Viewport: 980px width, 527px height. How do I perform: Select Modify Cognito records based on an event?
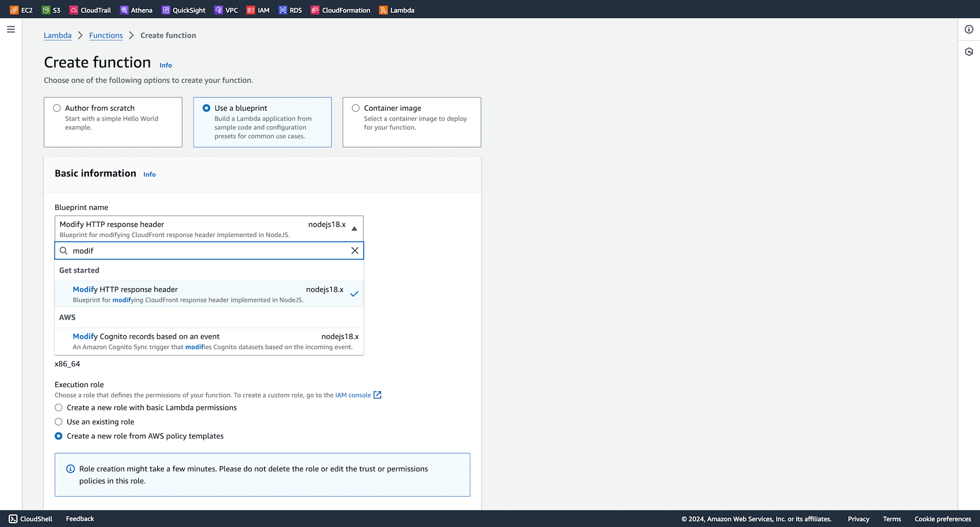(209, 341)
